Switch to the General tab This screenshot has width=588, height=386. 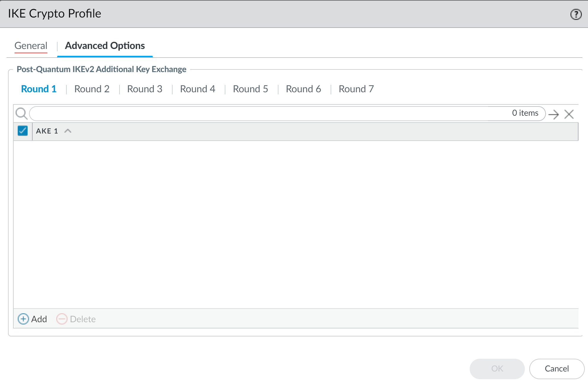31,46
